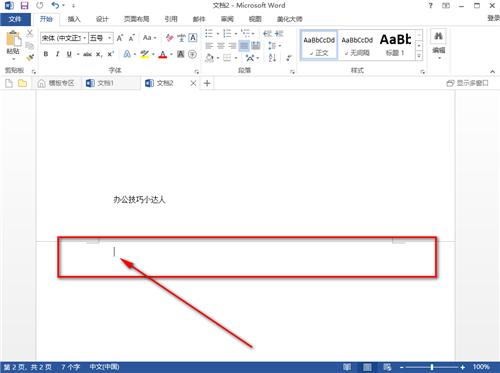This screenshot has height=373, width=500.
Task: Switch to web layout view in the status bar
Action: coord(387,367)
